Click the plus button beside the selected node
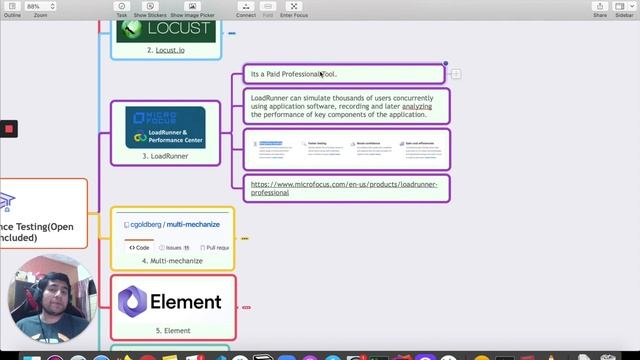 tap(456, 74)
